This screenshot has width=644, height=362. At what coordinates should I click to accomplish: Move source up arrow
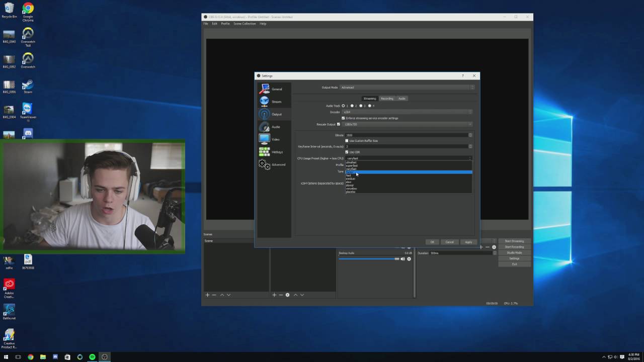[295, 295]
